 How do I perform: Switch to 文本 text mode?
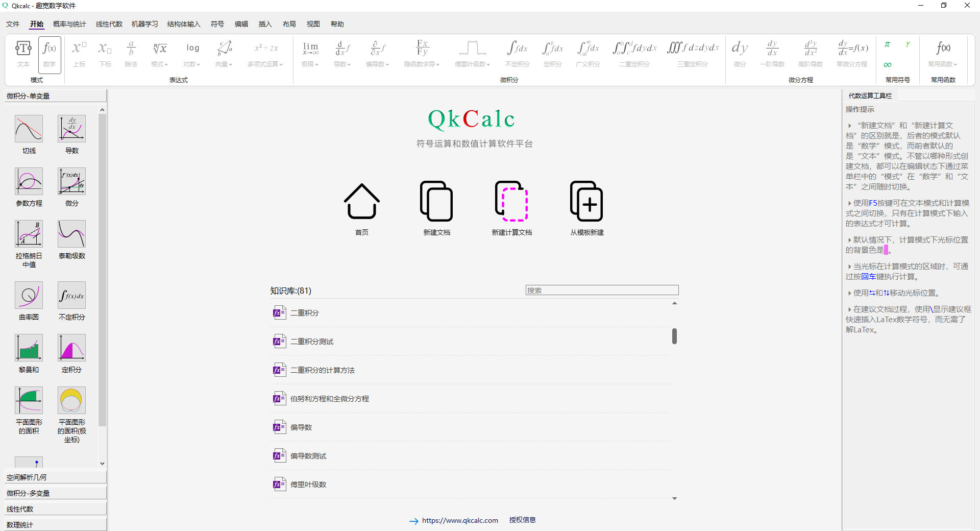[23, 54]
